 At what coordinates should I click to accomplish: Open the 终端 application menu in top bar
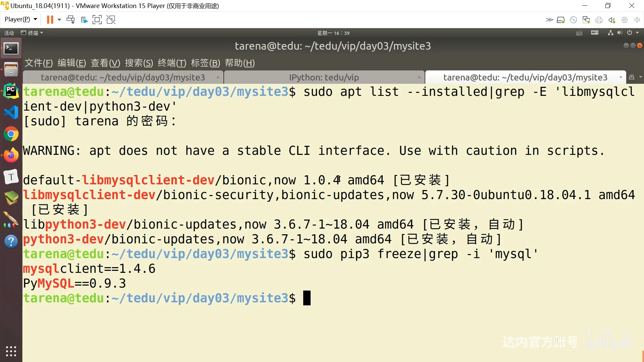[x=32, y=33]
